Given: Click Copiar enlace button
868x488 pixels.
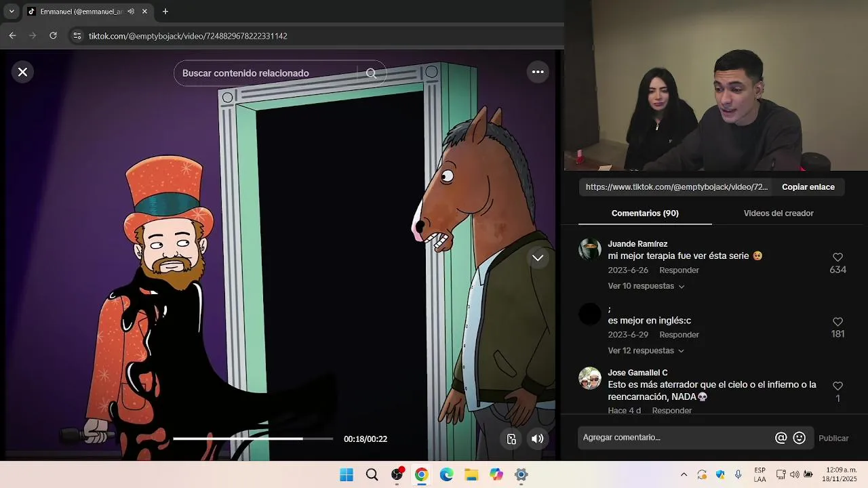Looking at the screenshot, I should (x=808, y=187).
